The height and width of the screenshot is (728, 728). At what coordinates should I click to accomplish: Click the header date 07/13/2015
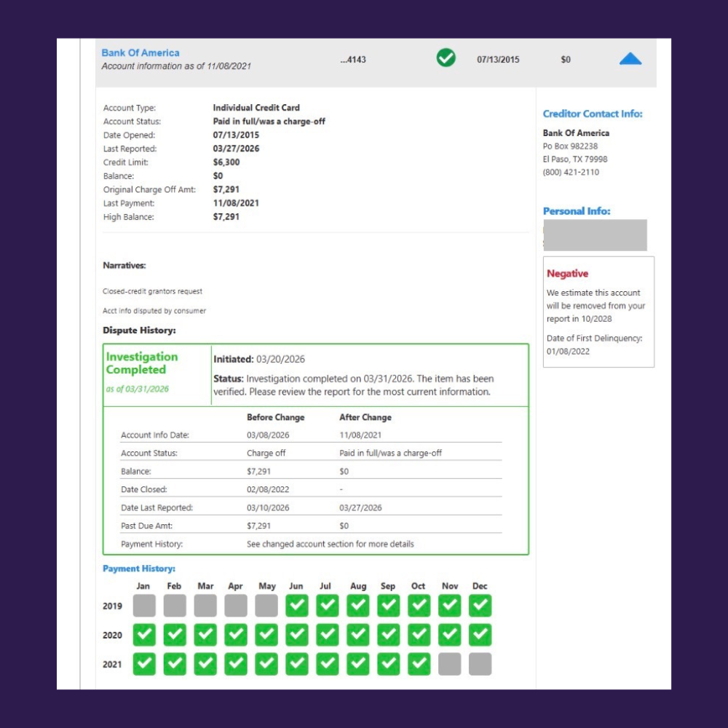pyautogui.click(x=498, y=60)
